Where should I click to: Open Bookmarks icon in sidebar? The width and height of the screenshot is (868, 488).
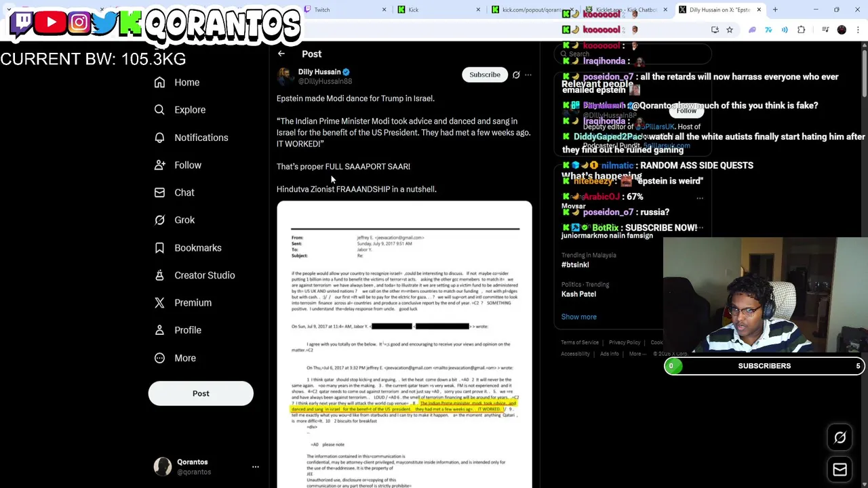pos(159,248)
